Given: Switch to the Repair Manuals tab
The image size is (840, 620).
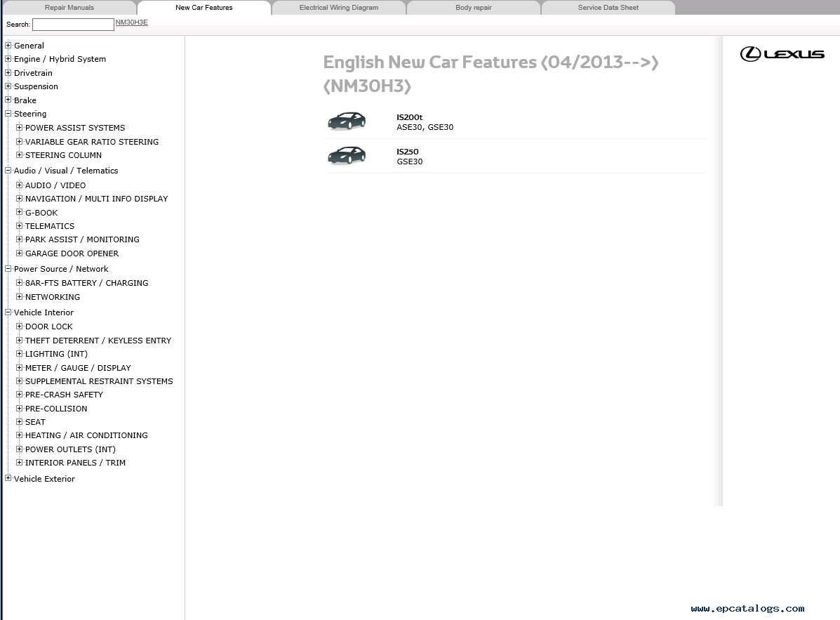Looking at the screenshot, I should click(69, 8).
